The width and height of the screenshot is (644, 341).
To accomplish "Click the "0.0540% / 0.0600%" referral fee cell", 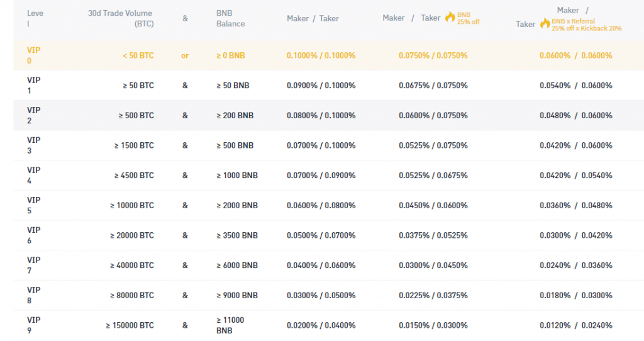I will 576,86.
